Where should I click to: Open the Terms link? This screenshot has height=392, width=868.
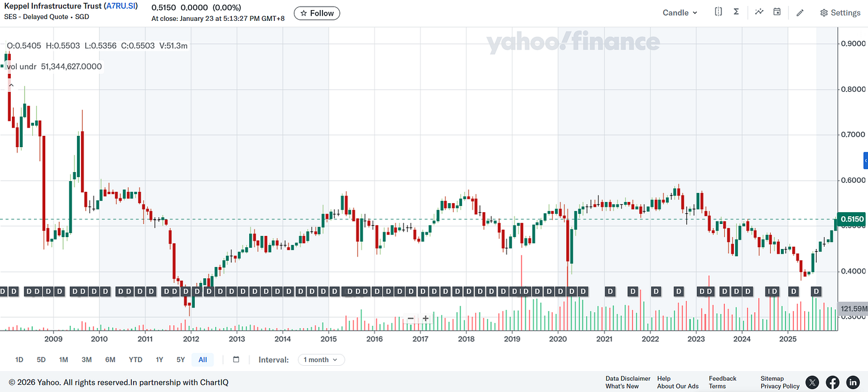click(x=717, y=386)
